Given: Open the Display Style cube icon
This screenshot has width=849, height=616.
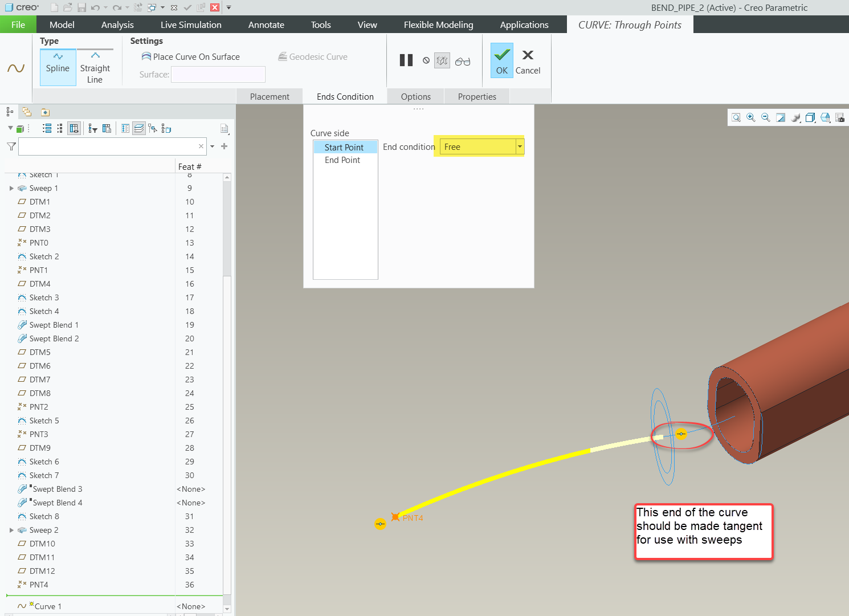Looking at the screenshot, I should [x=810, y=117].
